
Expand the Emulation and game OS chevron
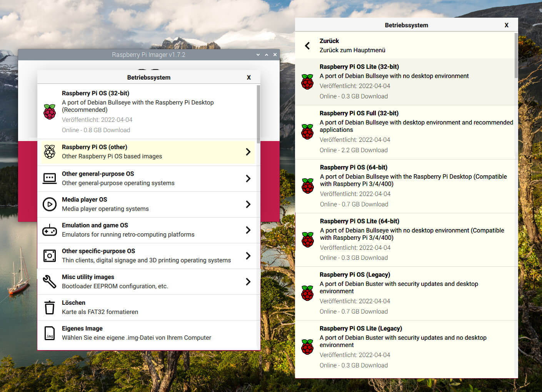click(248, 230)
